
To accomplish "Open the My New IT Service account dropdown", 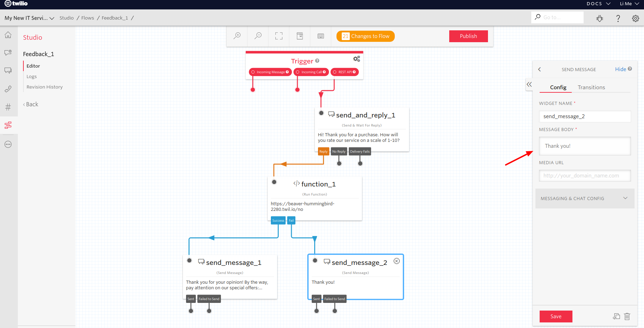I will (x=29, y=18).
